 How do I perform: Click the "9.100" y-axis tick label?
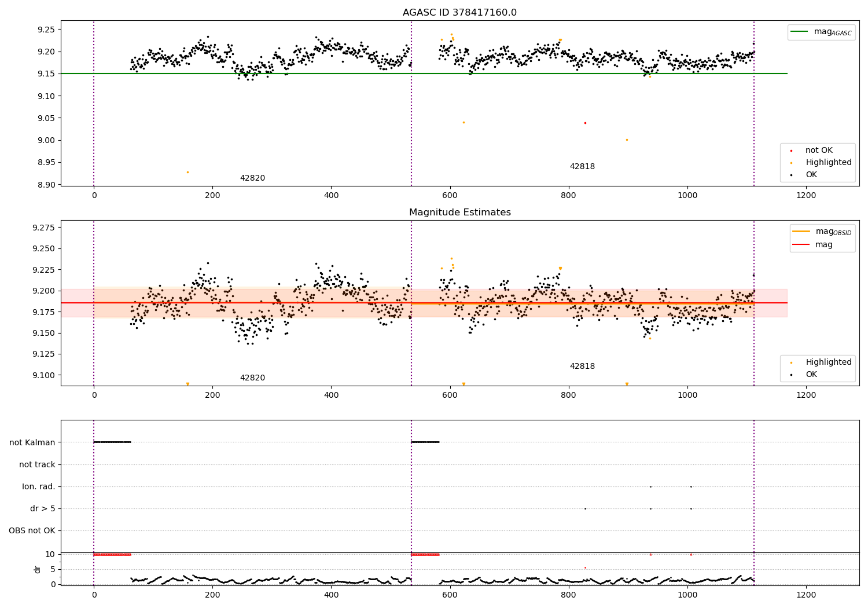click(43, 375)
